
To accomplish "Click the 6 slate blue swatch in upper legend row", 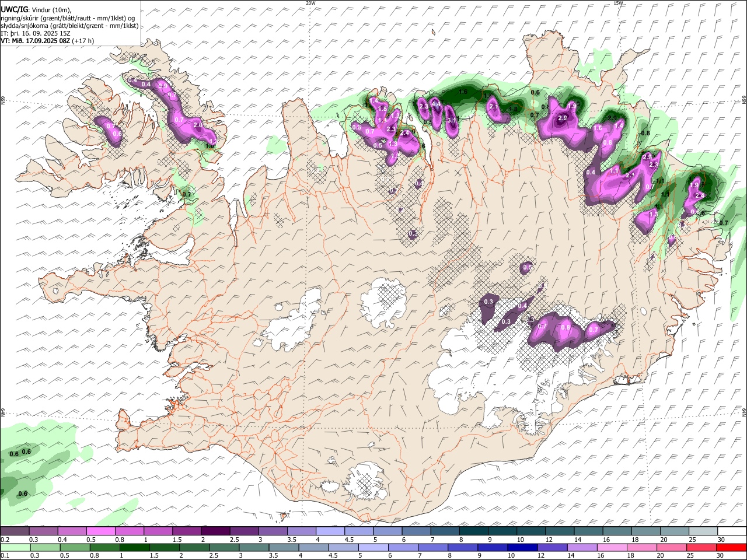I will [x=417, y=531].
